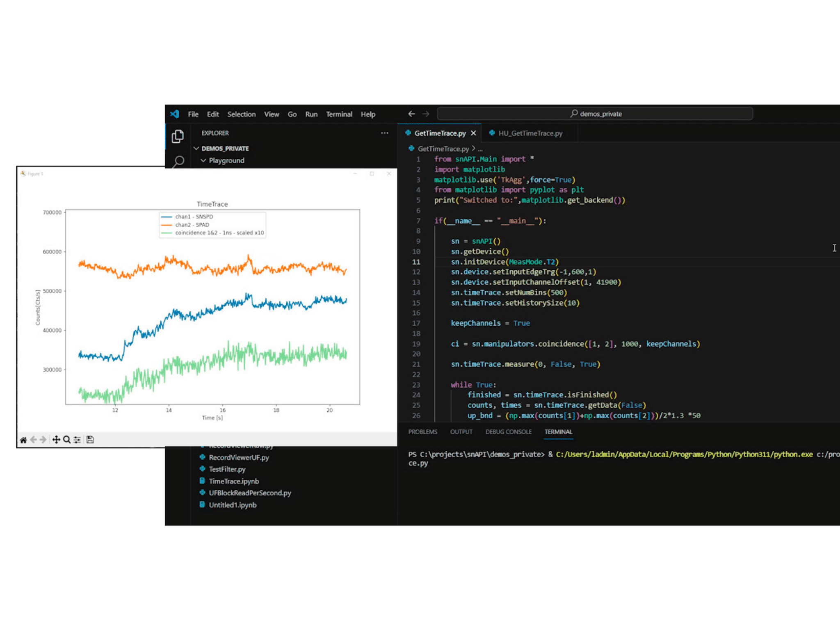Image resolution: width=840 pixels, height=630 pixels.
Task: Collapse the Playground folder
Action: click(203, 160)
